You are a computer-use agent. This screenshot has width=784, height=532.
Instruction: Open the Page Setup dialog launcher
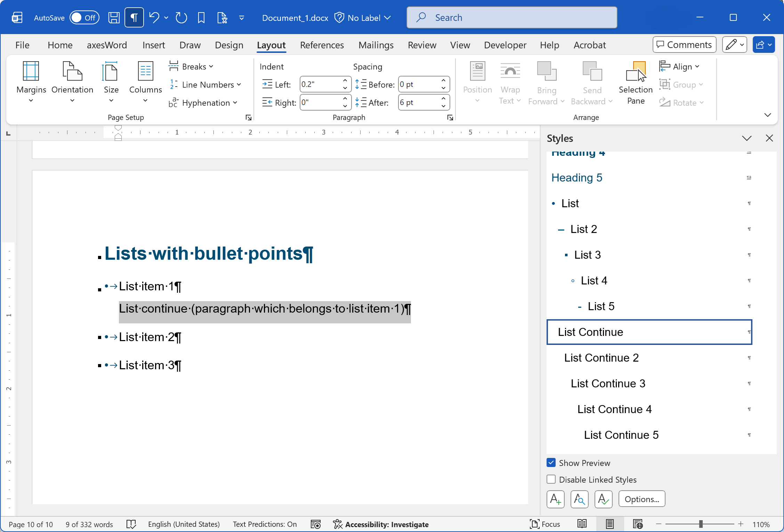click(x=249, y=118)
